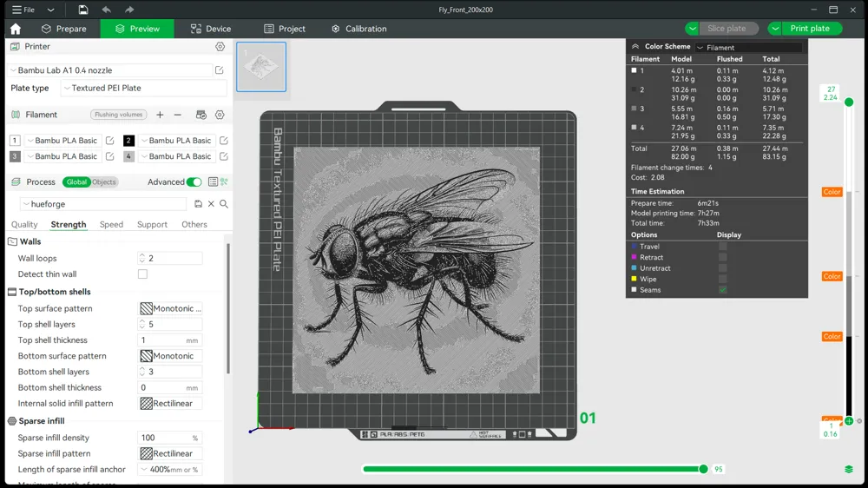Image resolution: width=868 pixels, height=488 pixels.
Task: Click the Print plate button
Action: click(x=812, y=29)
